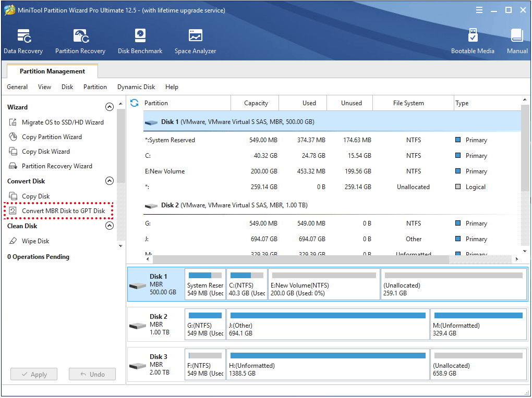Viewport: 532px width, 398px height.
Task: Open the Help menu
Action: pos(172,87)
